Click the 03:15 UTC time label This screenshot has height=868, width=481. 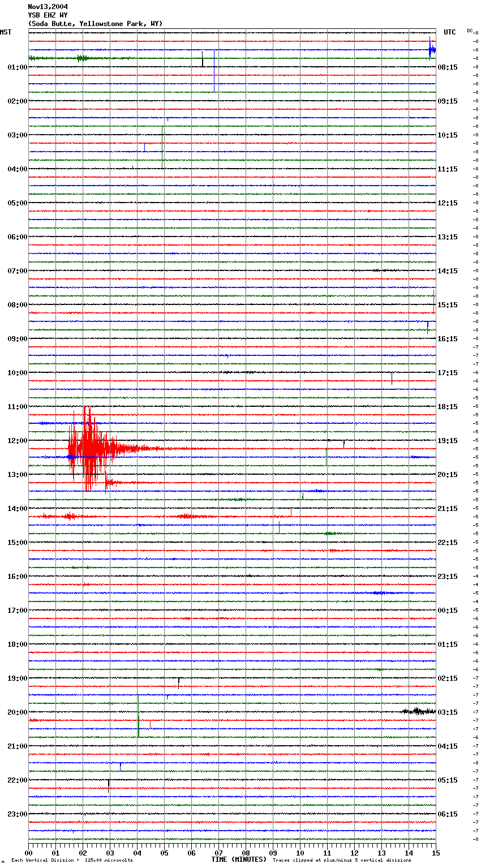[x=448, y=712]
